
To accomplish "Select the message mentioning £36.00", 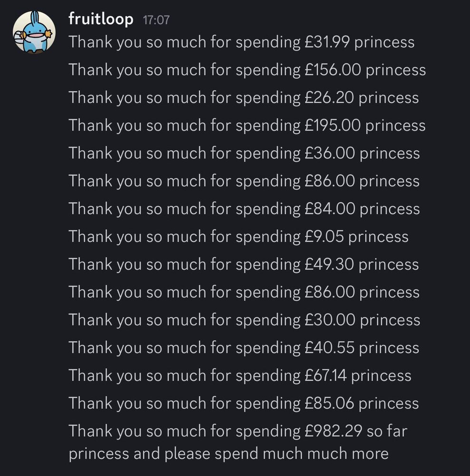I will pos(244,153).
